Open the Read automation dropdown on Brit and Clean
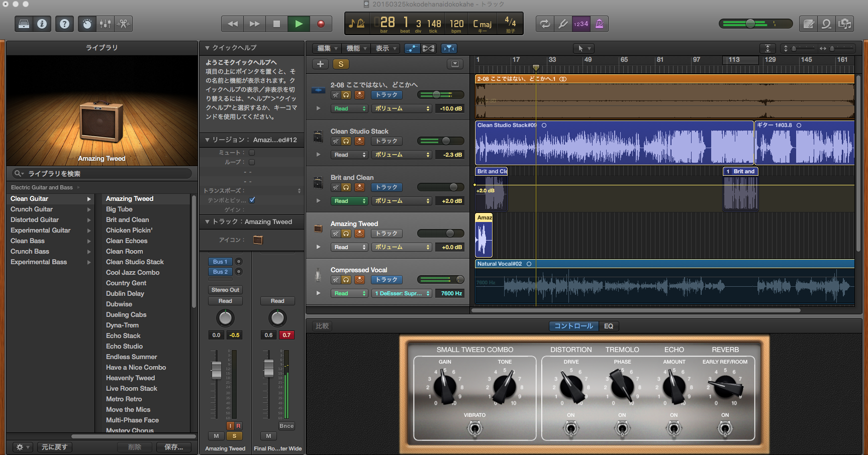868x455 pixels. tap(350, 201)
